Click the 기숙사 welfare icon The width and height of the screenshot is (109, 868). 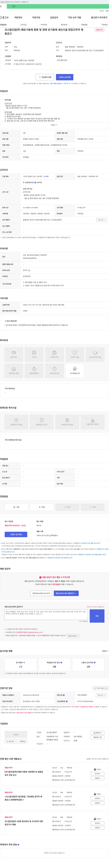click(x=34, y=354)
